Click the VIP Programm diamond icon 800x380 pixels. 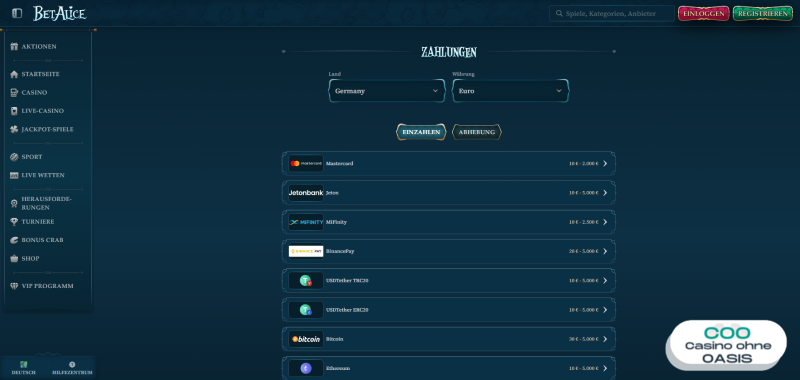point(14,286)
